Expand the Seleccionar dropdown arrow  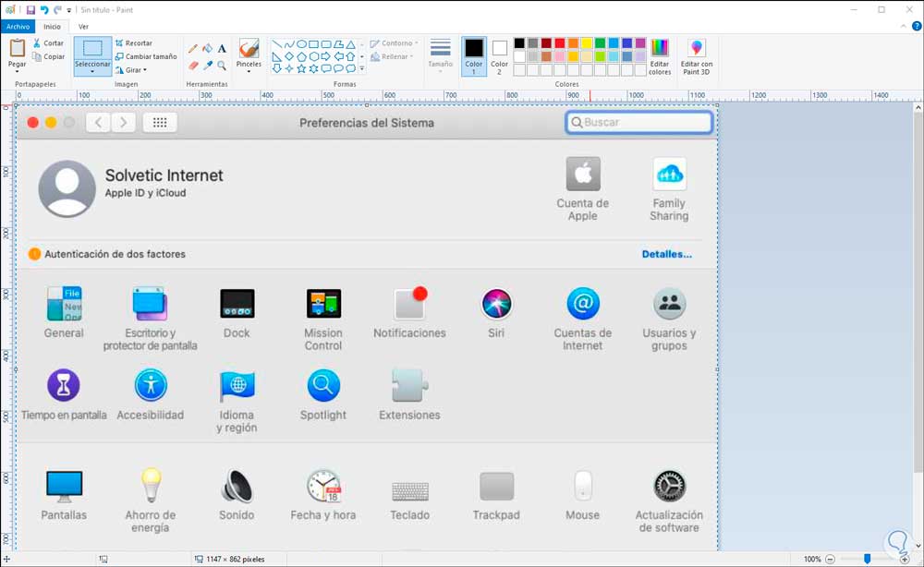click(x=92, y=72)
